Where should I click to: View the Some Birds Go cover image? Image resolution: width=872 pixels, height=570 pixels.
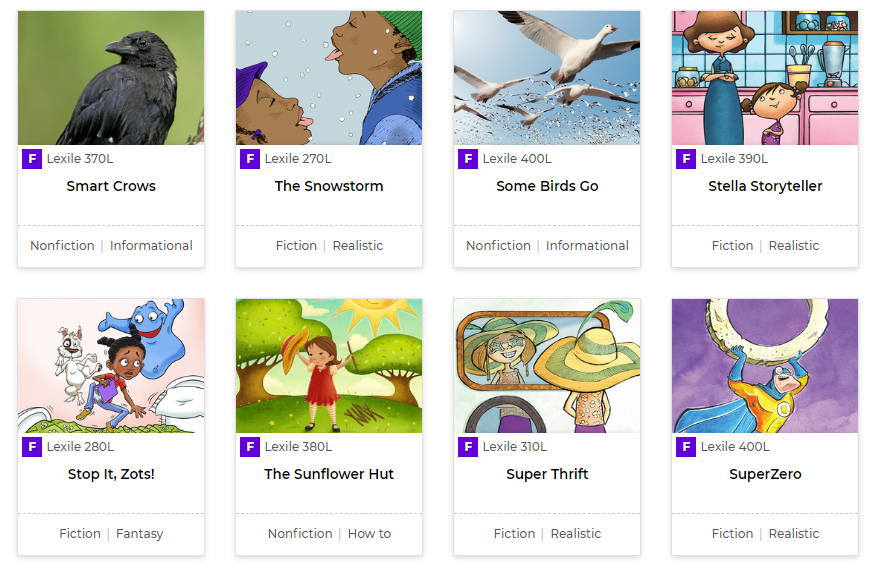tap(547, 78)
